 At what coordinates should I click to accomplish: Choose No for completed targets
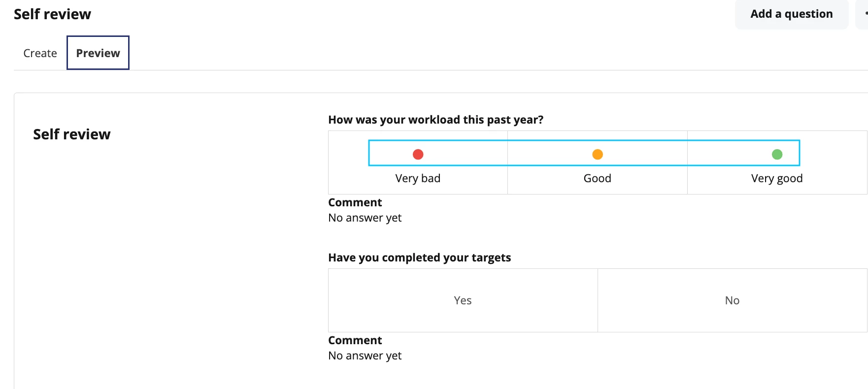click(x=732, y=300)
